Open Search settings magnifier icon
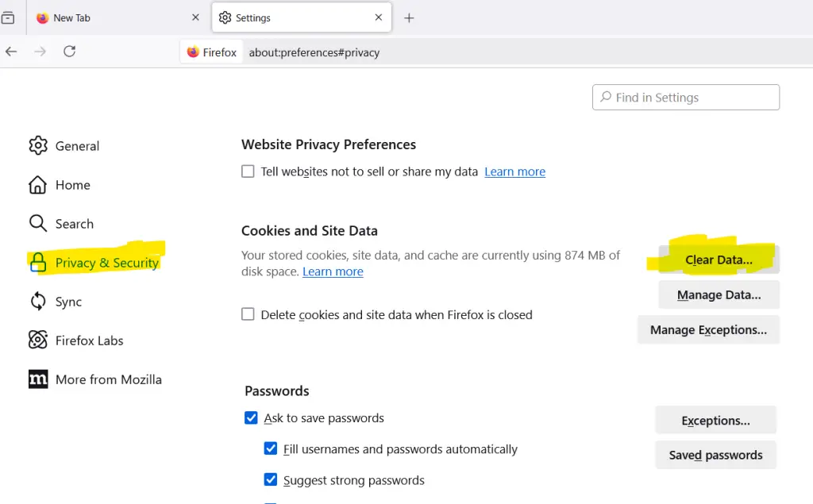The image size is (813, 504). [38, 224]
